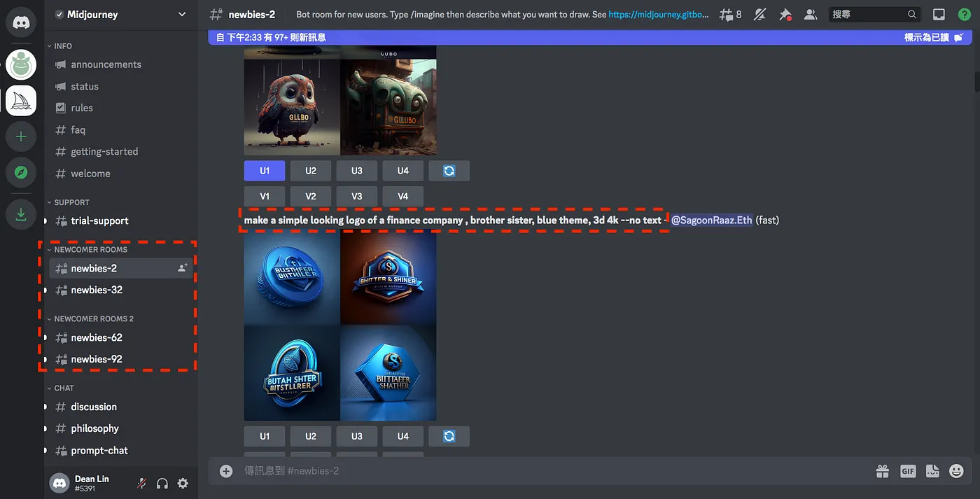Click the notification settings bell icon
This screenshot has height=499, width=980.
[760, 14]
